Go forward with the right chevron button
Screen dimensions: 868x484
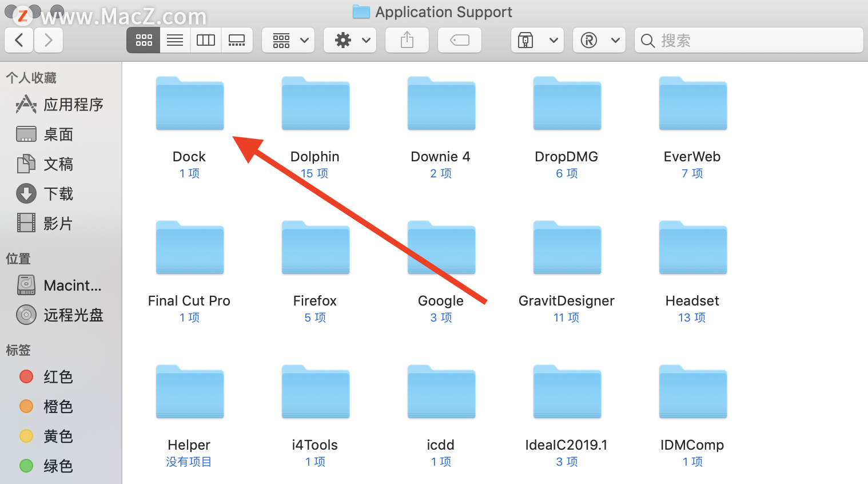tap(49, 40)
